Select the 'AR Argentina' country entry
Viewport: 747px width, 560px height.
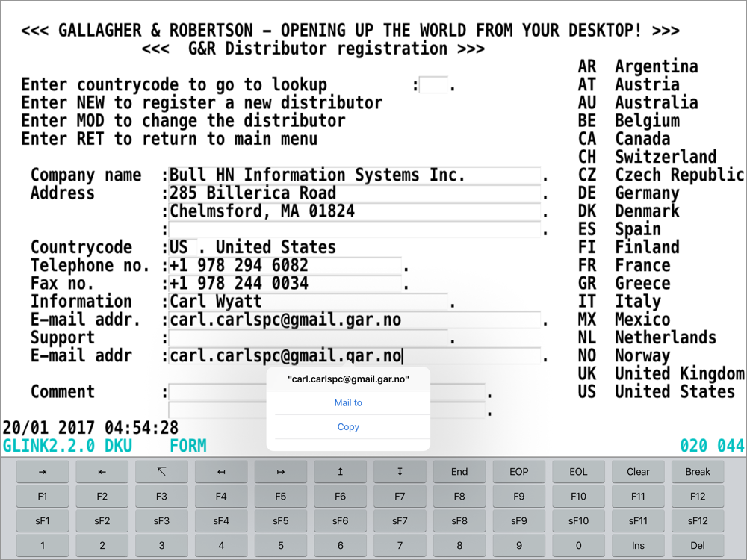638,66
